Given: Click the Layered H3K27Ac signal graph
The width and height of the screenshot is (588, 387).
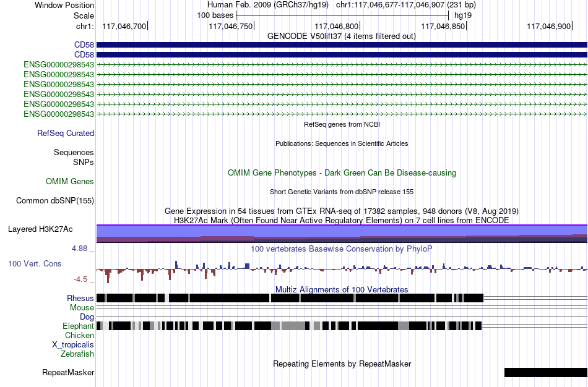Looking at the screenshot, I should [x=342, y=234].
